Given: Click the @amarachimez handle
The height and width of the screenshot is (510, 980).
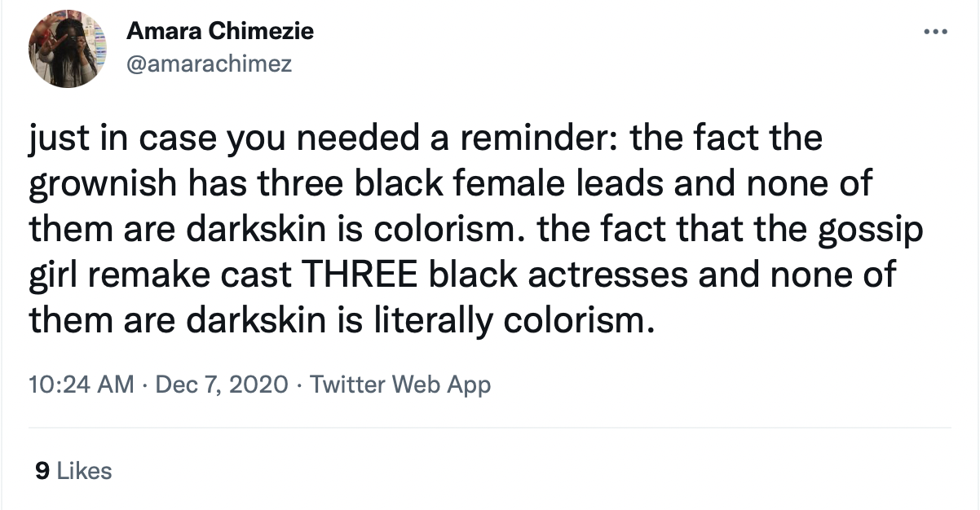Looking at the screenshot, I should [x=209, y=64].
